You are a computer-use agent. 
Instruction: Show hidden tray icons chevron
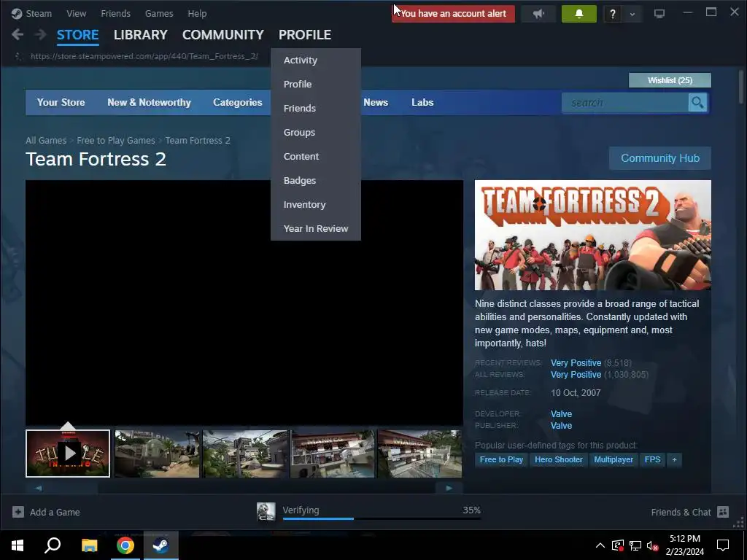pyautogui.click(x=600, y=545)
